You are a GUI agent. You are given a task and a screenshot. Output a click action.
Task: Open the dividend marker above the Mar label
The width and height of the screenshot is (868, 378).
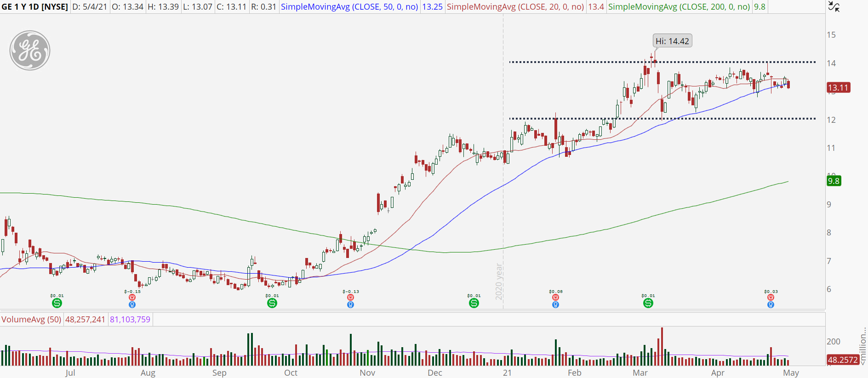(648, 303)
